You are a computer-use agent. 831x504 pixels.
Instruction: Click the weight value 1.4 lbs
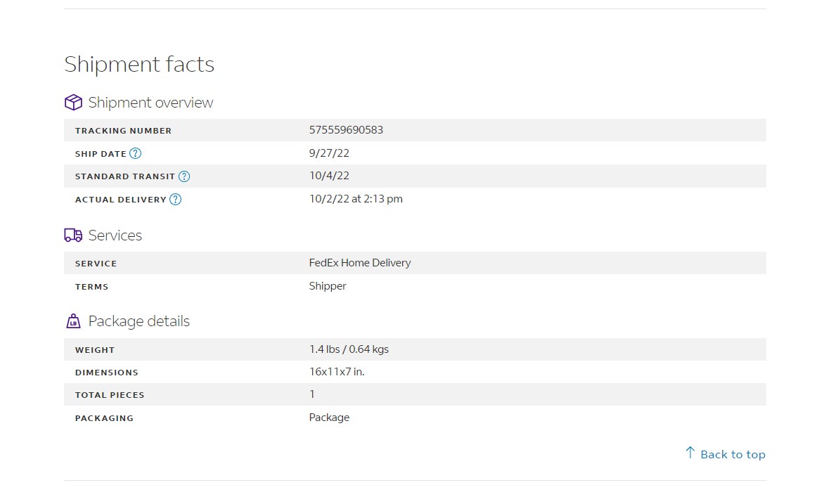click(x=349, y=349)
